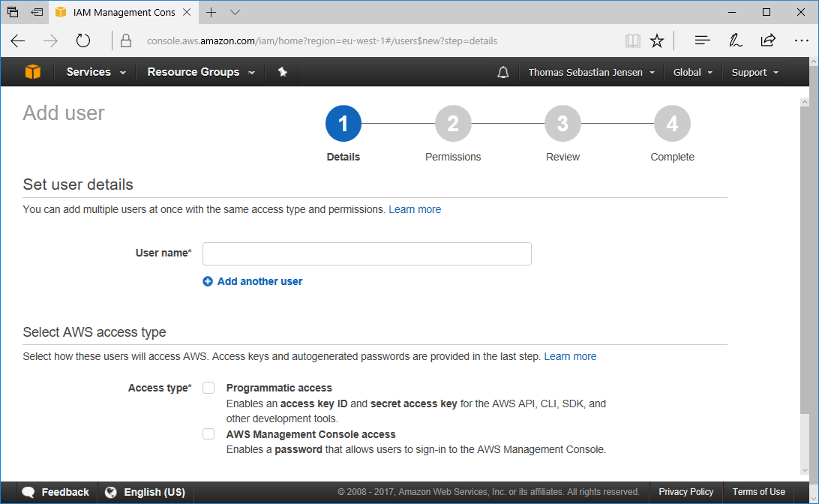Click inside the User name text field
819x504 pixels.
click(367, 253)
